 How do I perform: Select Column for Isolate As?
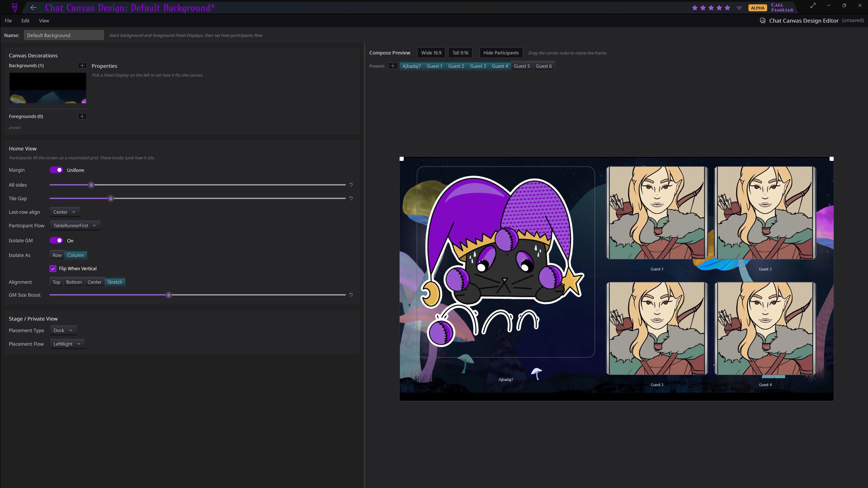click(75, 255)
